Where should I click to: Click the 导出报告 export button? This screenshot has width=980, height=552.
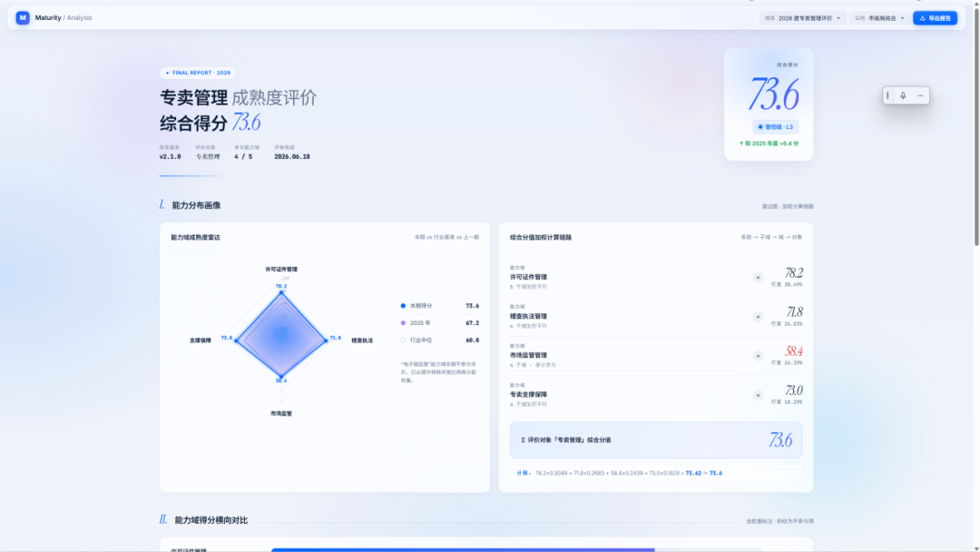935,18
